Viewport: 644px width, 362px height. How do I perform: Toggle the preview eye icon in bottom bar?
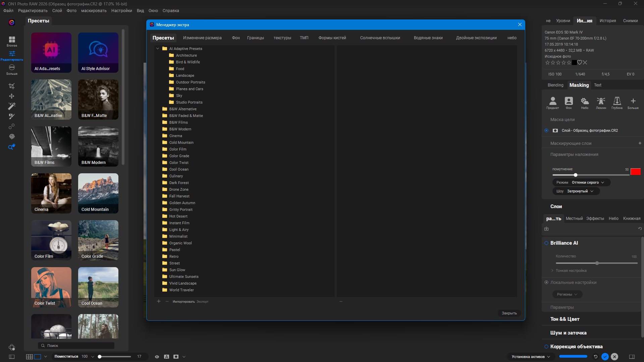[157, 357]
